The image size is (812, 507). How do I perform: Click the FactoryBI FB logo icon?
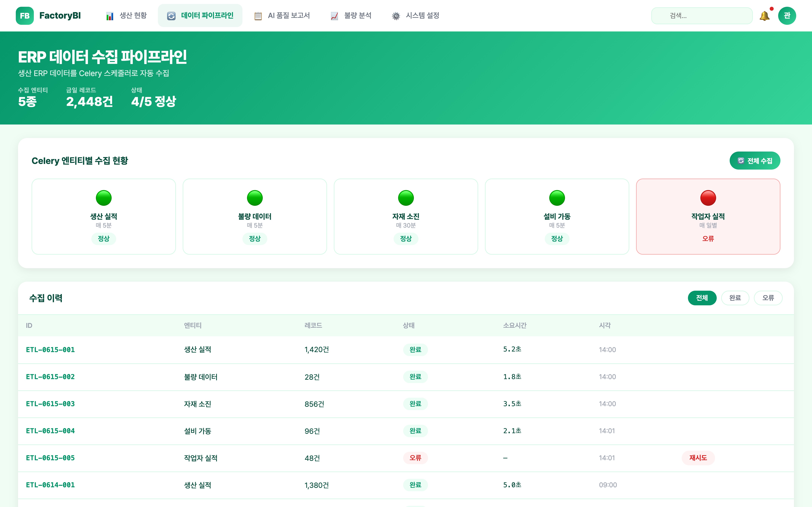[x=24, y=16]
